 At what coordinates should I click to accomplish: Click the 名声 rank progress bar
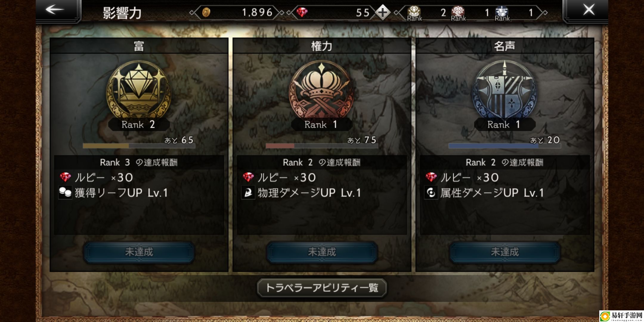tap(505, 146)
